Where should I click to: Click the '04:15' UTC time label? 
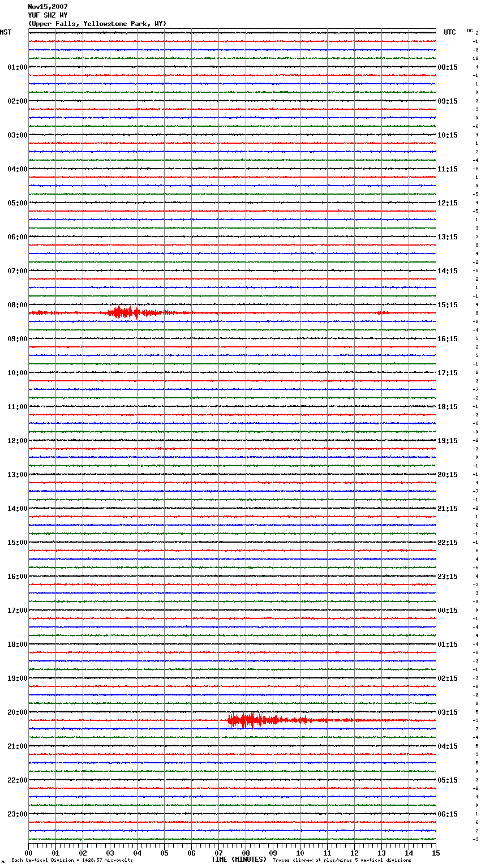coord(448,746)
